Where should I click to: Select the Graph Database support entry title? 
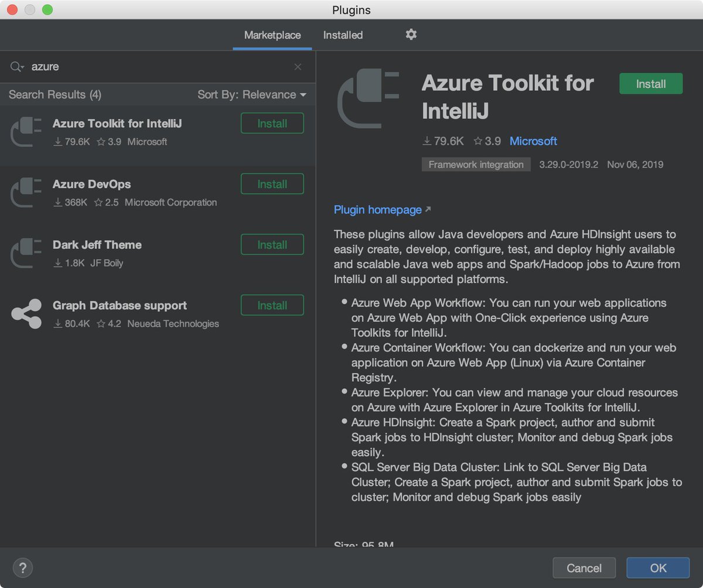(120, 305)
